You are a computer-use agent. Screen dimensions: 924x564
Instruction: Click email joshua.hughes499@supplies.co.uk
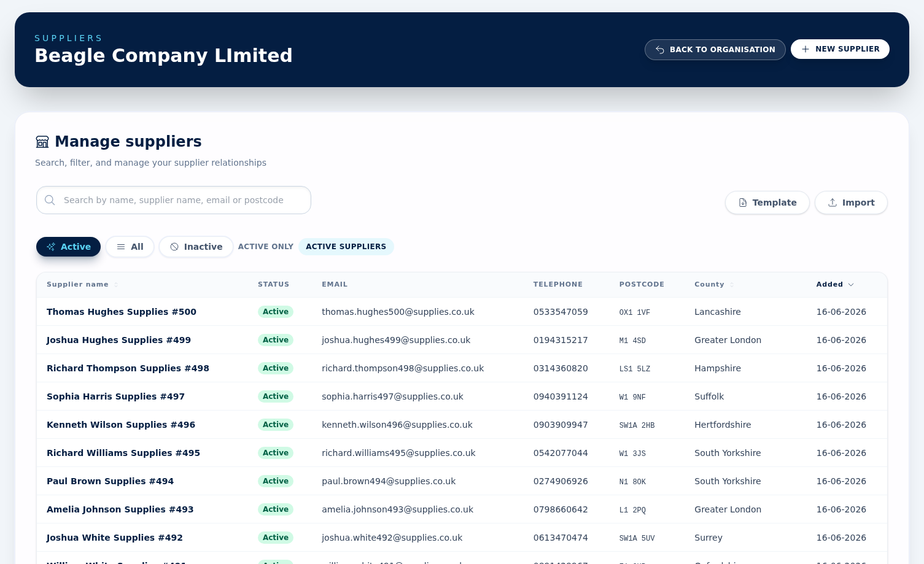(396, 340)
